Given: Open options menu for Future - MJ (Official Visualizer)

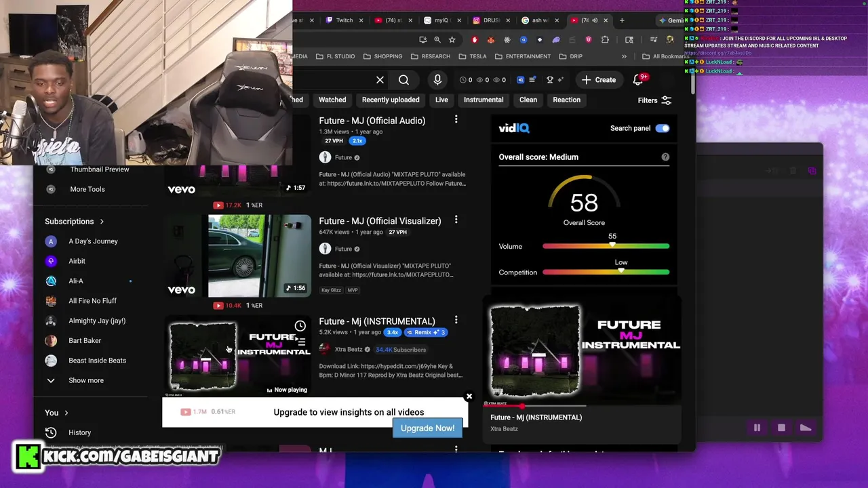Looking at the screenshot, I should (456, 220).
